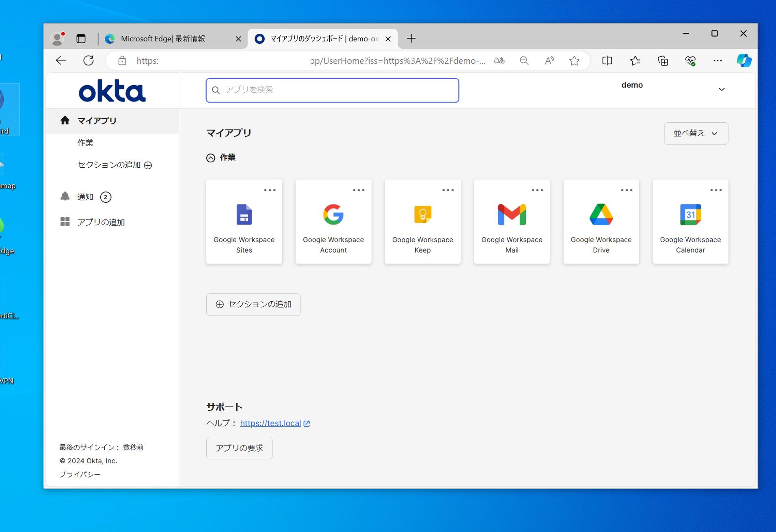
Task: Click the notification count badge 2
Action: click(x=106, y=197)
